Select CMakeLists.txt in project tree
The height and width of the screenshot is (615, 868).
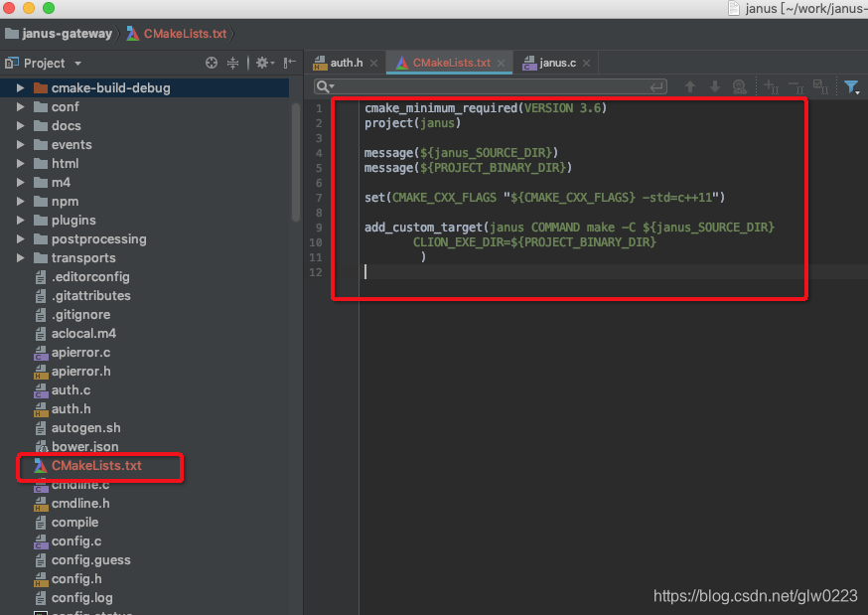96,466
